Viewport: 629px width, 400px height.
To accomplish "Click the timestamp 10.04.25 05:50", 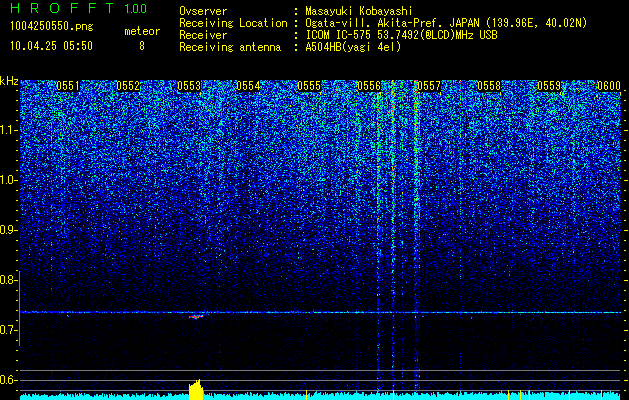I will 51,46.
